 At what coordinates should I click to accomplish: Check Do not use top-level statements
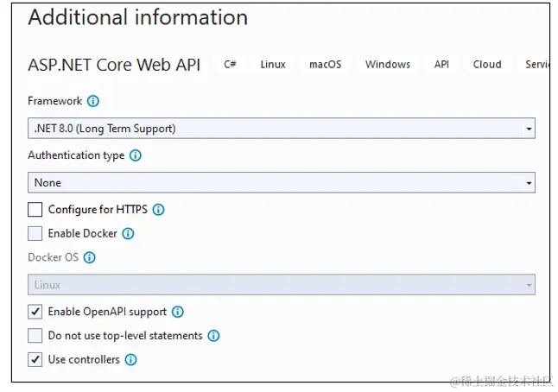(35, 335)
